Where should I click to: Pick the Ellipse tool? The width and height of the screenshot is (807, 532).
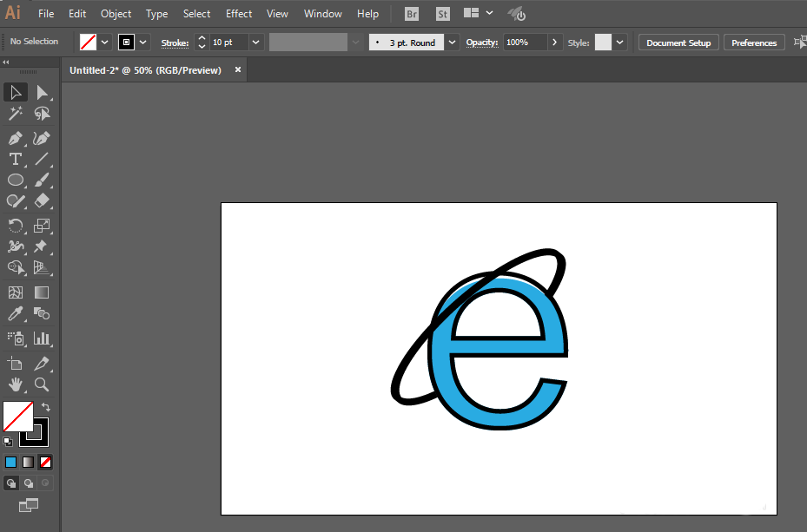(x=16, y=180)
